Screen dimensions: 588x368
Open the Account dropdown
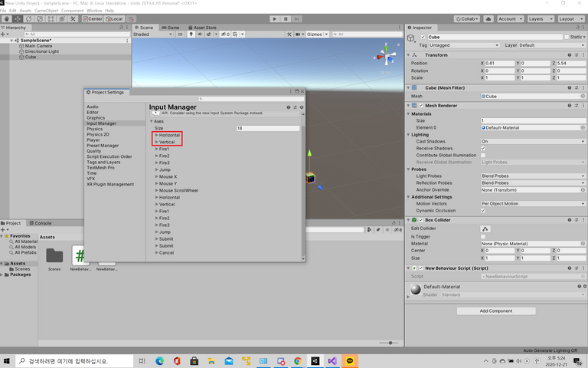(511, 18)
